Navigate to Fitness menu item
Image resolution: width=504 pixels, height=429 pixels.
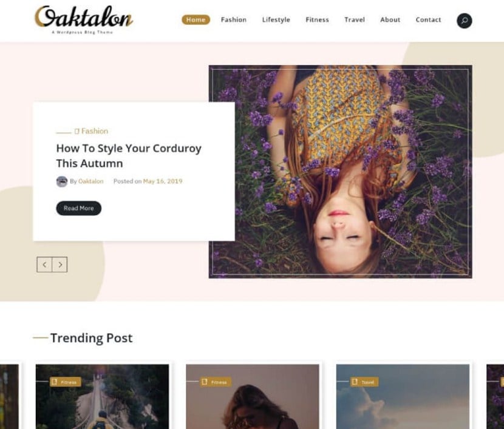(317, 19)
